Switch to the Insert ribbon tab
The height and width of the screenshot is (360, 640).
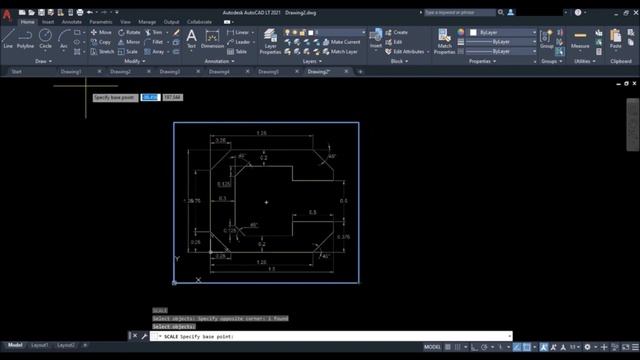tap(48, 22)
